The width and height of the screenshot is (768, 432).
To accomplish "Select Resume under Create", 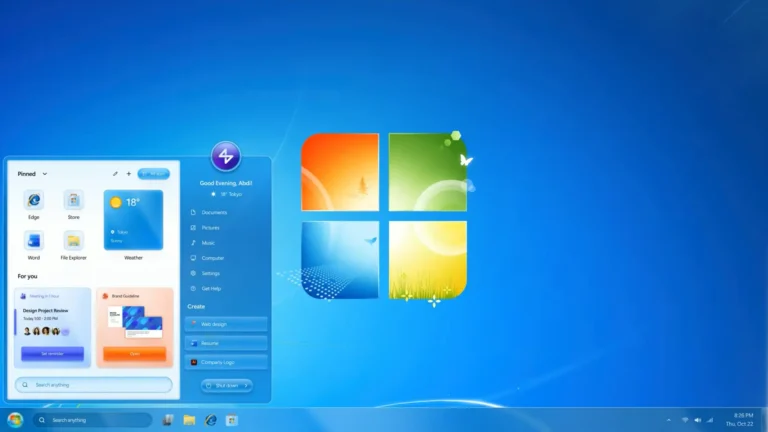I will coord(226,343).
